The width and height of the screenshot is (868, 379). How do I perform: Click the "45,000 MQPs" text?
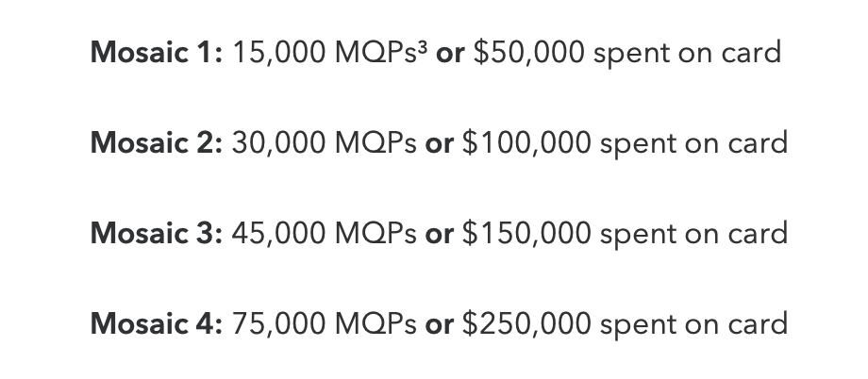click(x=324, y=234)
